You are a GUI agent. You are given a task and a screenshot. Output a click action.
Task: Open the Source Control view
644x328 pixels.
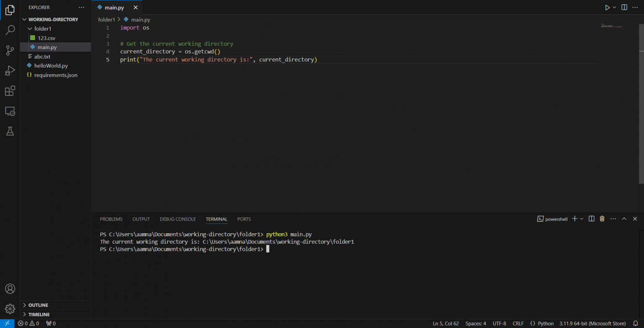(10, 50)
